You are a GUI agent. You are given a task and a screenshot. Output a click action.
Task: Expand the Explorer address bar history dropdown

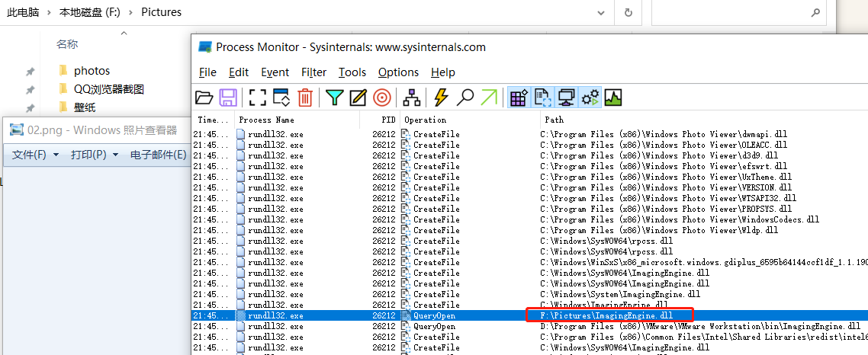[602, 12]
